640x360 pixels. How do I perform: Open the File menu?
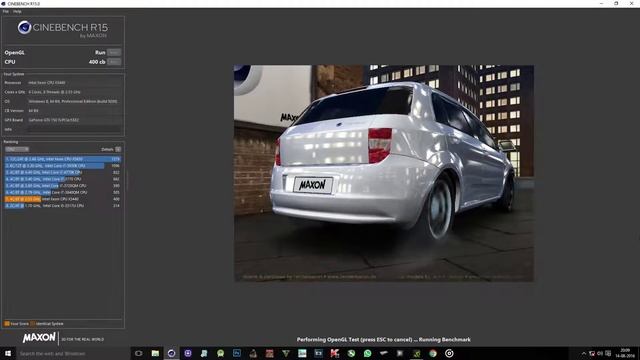click(5, 11)
